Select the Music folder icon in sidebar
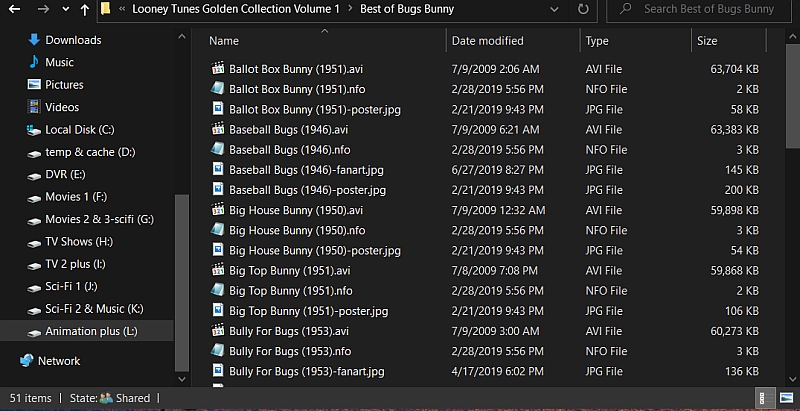The width and height of the screenshot is (800, 411). tap(34, 62)
